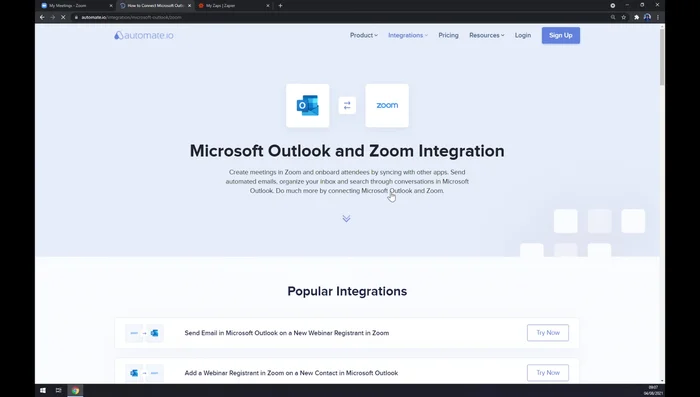The image size is (700, 397).
Task: Click the Popular Integrations heading
Action: tap(347, 291)
